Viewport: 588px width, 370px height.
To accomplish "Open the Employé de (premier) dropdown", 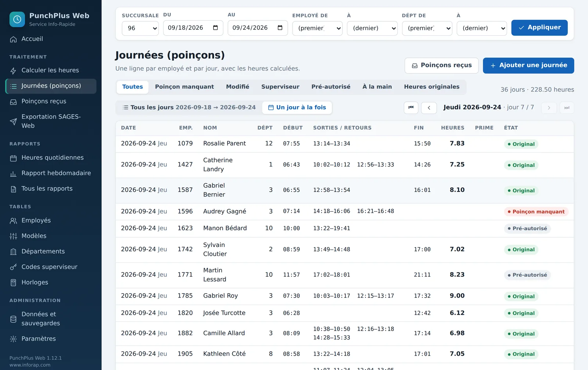I will pos(317,28).
